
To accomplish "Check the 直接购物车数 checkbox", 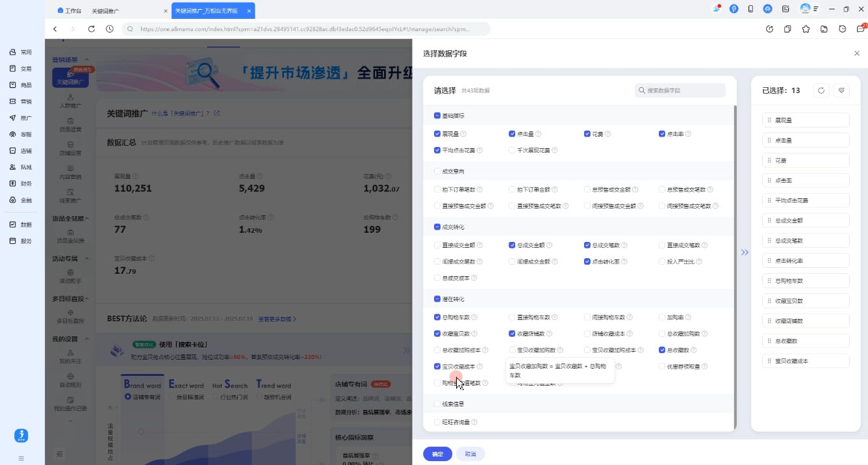I will [512, 317].
